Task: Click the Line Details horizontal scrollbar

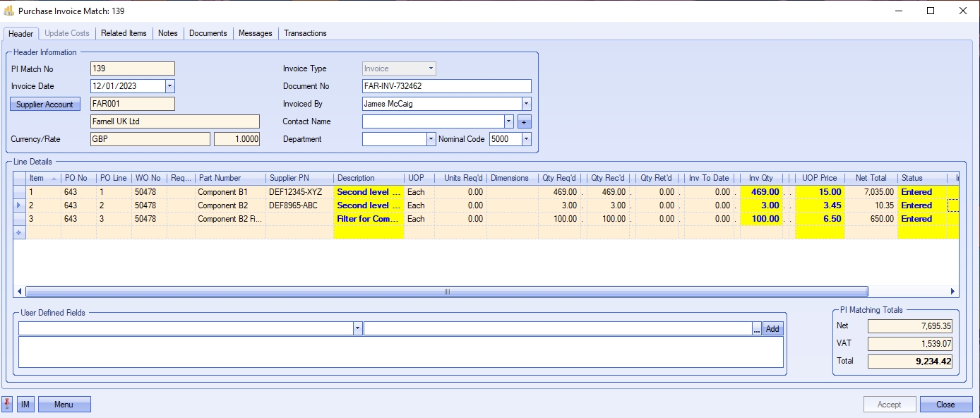Action: point(446,291)
